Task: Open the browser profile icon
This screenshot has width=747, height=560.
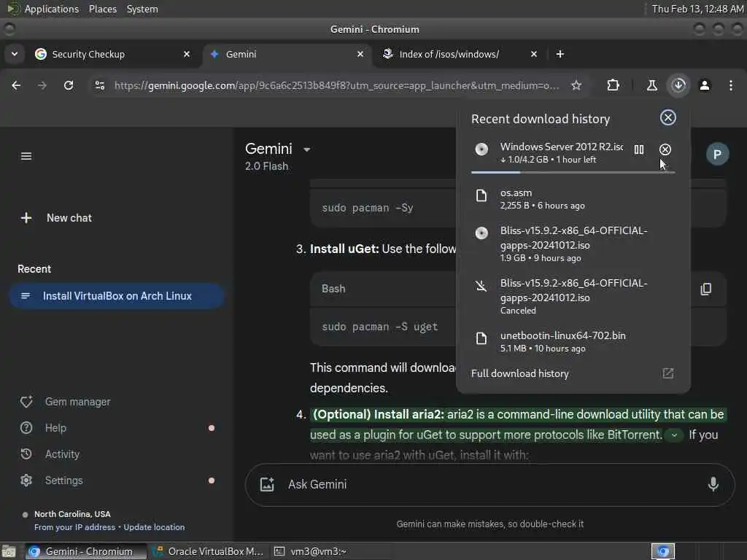Action: point(705,86)
